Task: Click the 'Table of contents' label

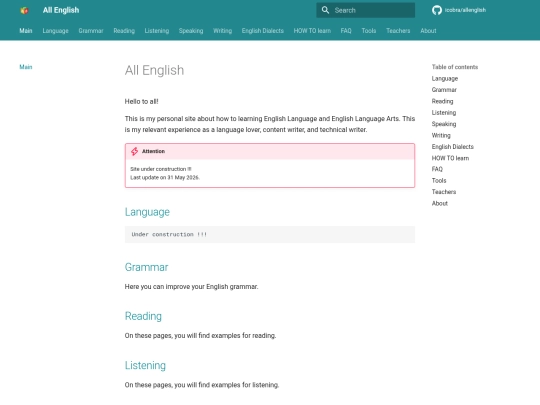Action: coord(455,67)
